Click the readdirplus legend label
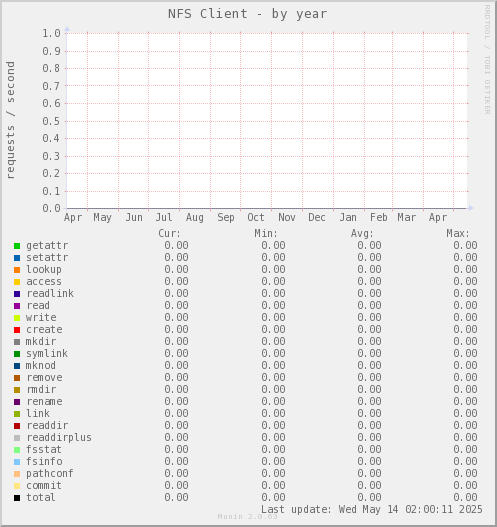The width and height of the screenshot is (497, 527). (x=59, y=438)
